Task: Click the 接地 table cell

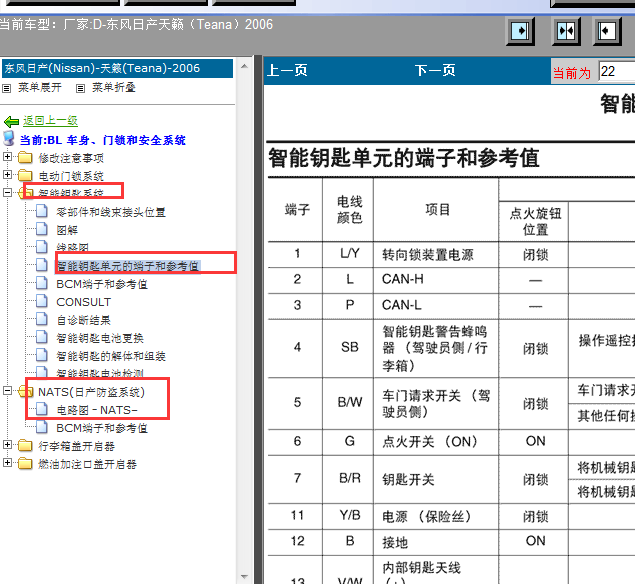Action: pyautogui.click(x=436, y=542)
